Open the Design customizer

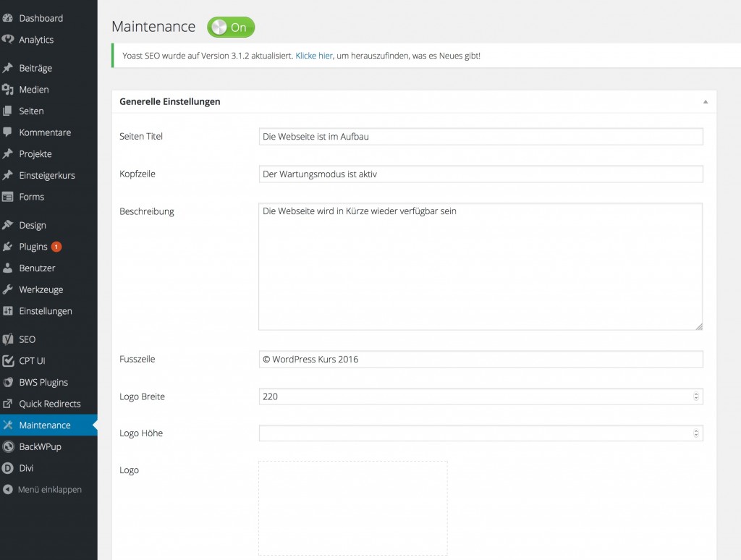[x=33, y=225]
